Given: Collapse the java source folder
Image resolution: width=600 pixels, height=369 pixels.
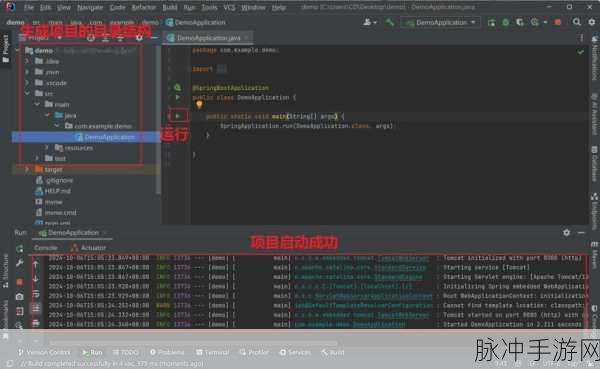Looking at the screenshot, I should [47, 115].
